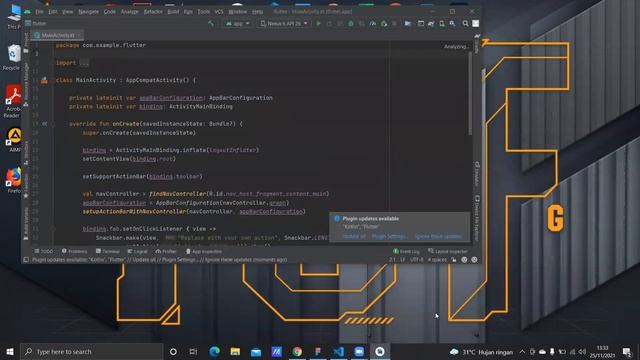Click the Make Project hammer icon
Screen dimensions: 640x360
[211, 24]
